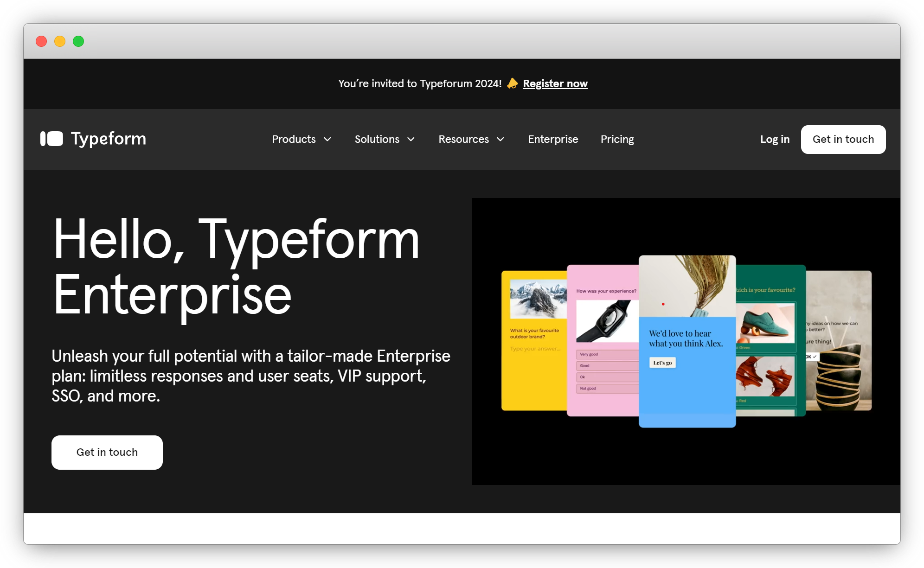Select the blue feedback form card
Image resolution: width=924 pixels, height=568 pixels.
[x=687, y=341]
